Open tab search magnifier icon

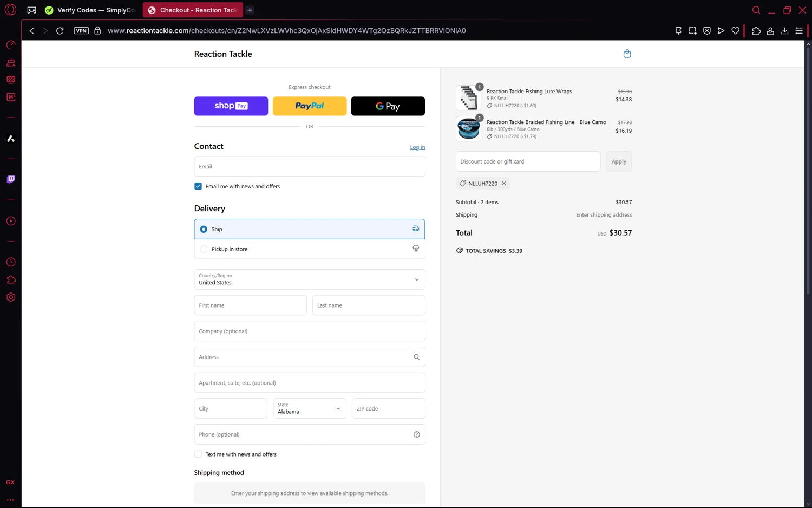click(756, 10)
